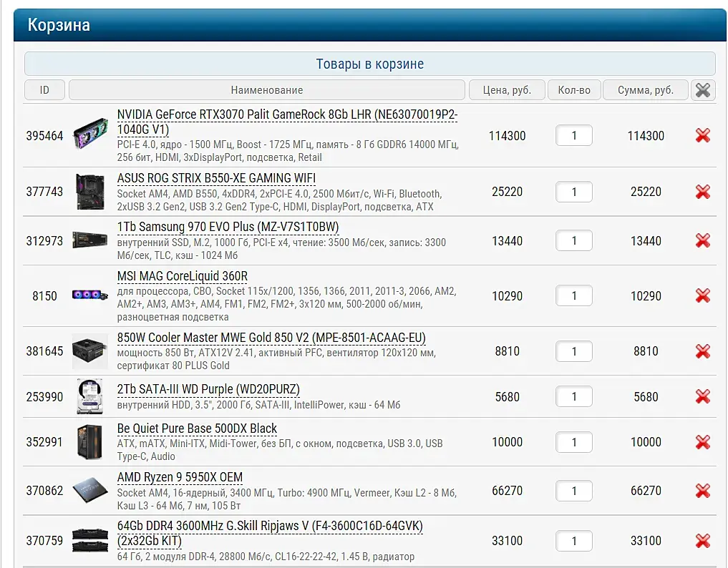
Task: Click the ID column header
Action: pyautogui.click(x=44, y=90)
